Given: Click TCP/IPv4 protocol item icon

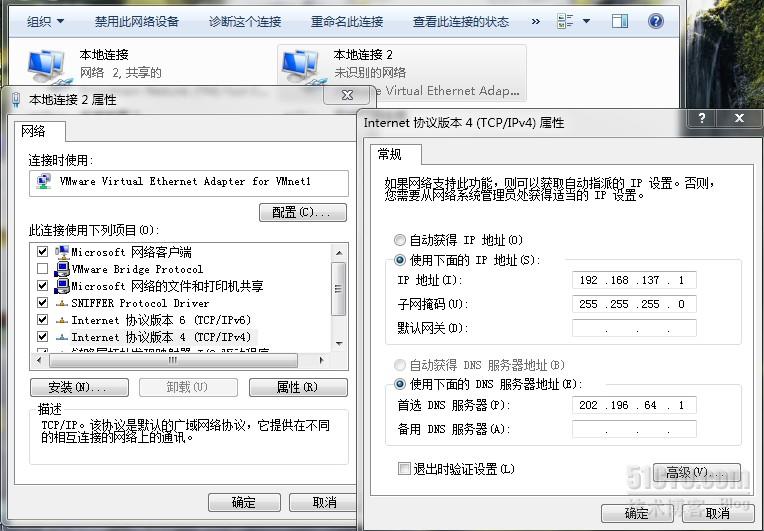Looking at the screenshot, I should (x=62, y=337).
